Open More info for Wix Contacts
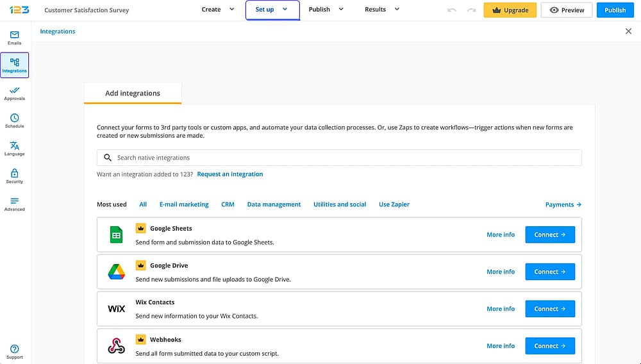This screenshot has width=641, height=364. pyautogui.click(x=501, y=309)
